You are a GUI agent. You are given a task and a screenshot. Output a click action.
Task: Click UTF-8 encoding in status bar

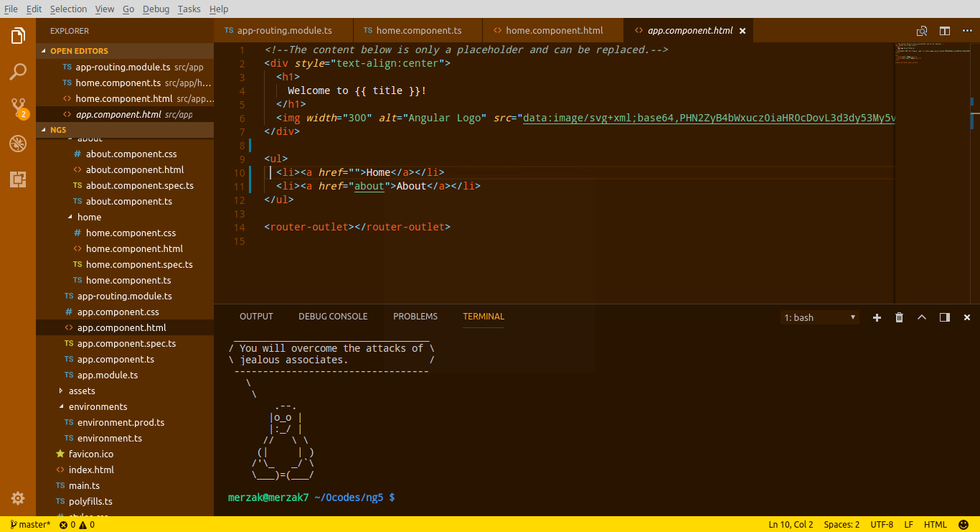882,525
